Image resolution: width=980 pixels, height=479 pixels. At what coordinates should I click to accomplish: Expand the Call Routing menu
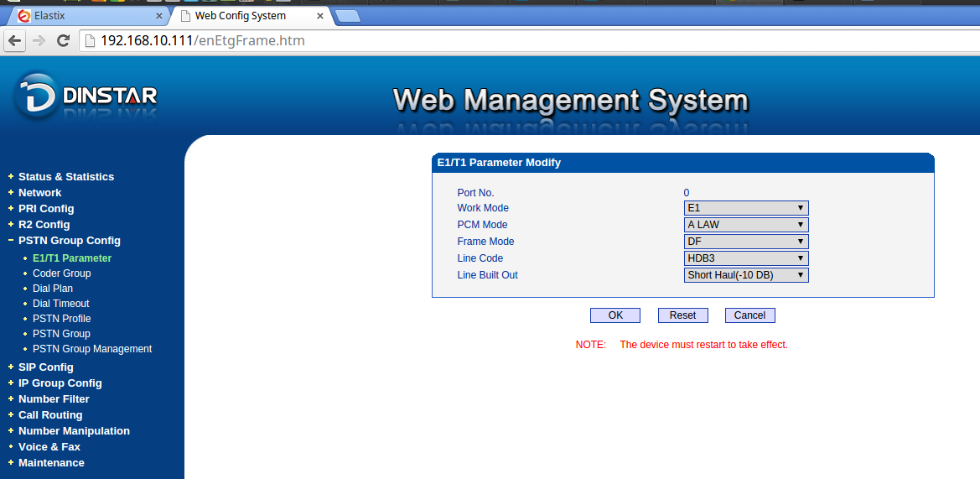(x=50, y=415)
